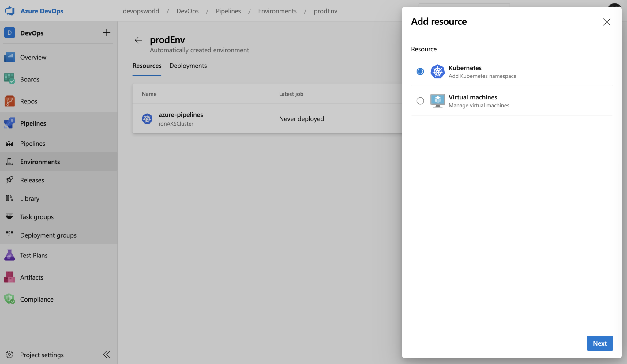Click the Virtual machines monitor icon

[x=437, y=101]
